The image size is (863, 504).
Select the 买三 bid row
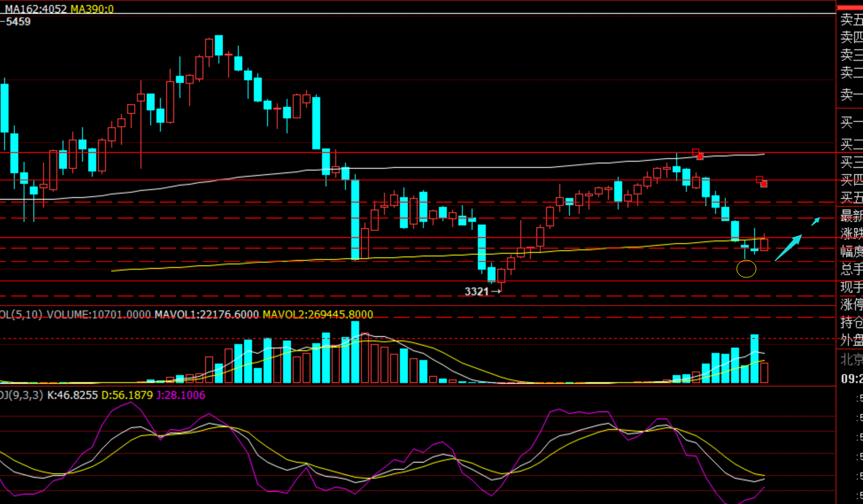851,162
